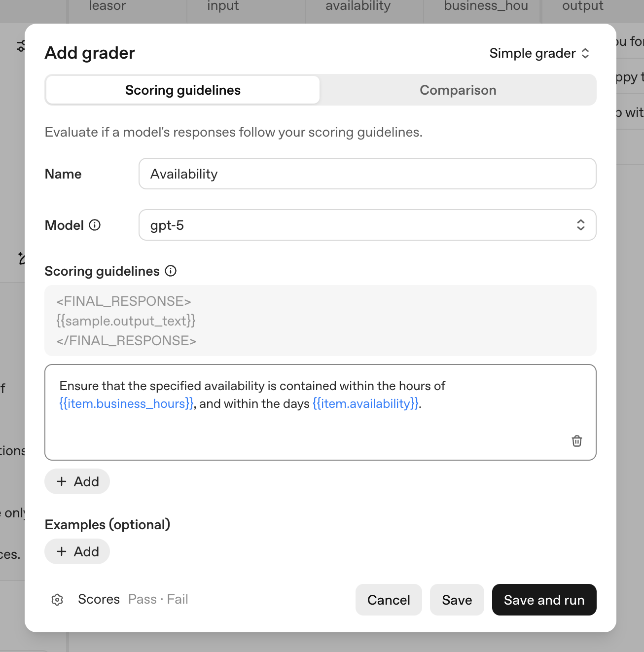Select the Scoring guidelines tab
The height and width of the screenshot is (652, 644).
click(x=182, y=90)
